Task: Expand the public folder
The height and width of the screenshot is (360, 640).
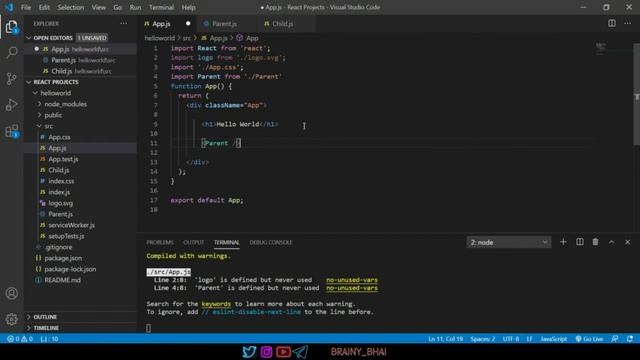Action: [x=40, y=115]
